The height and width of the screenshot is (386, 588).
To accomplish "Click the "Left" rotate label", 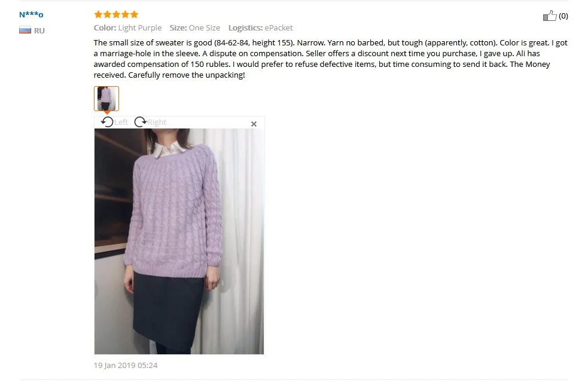I will click(x=121, y=122).
